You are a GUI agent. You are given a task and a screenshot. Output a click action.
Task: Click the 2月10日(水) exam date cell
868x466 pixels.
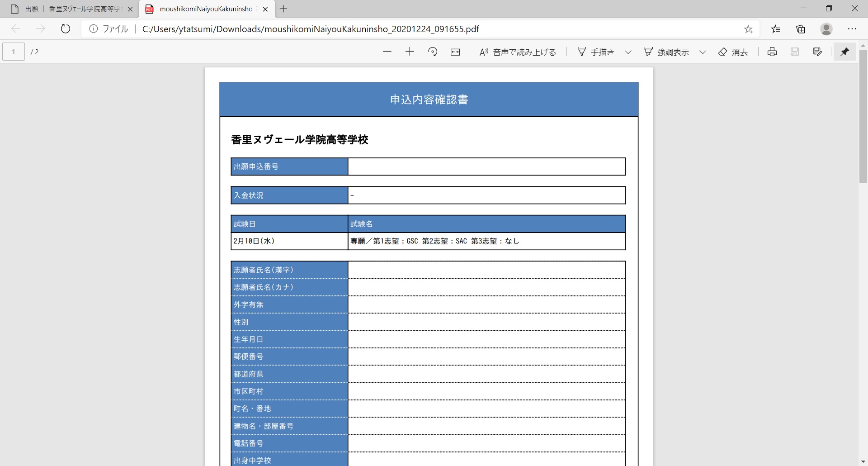[x=289, y=241]
